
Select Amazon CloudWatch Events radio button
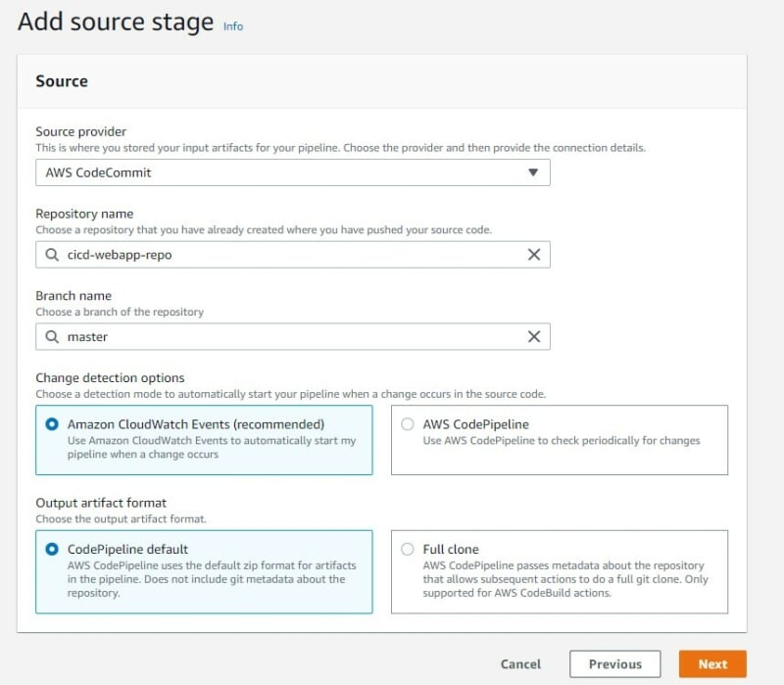point(52,424)
